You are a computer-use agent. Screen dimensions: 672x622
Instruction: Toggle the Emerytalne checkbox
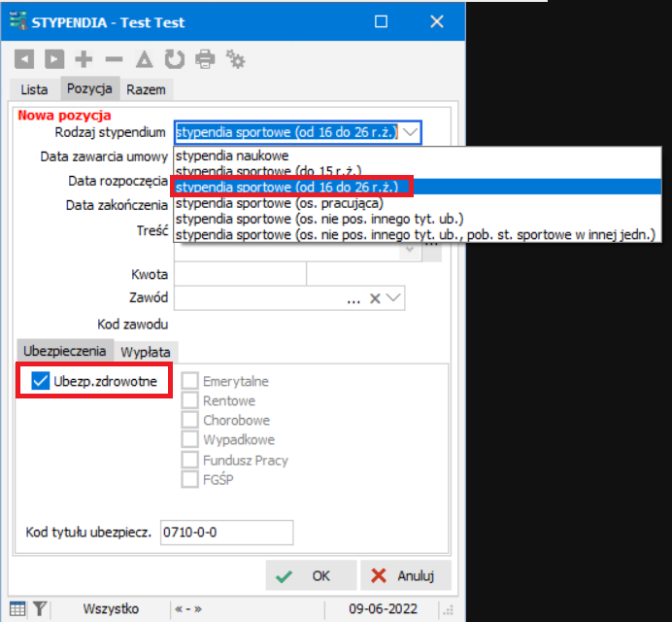(x=190, y=381)
